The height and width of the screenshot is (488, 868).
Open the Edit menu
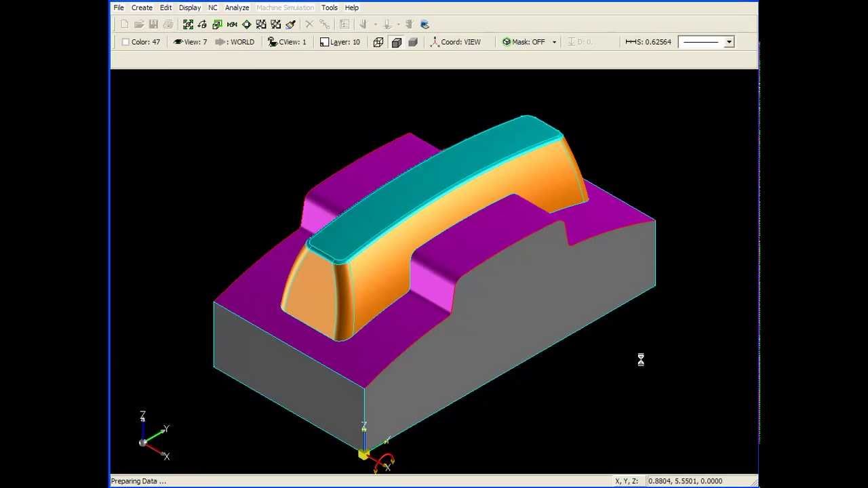[165, 7]
